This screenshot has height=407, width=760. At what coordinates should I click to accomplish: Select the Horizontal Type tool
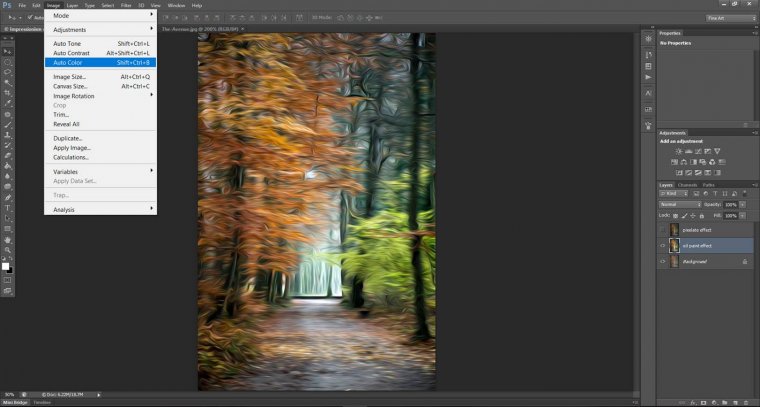coord(7,208)
